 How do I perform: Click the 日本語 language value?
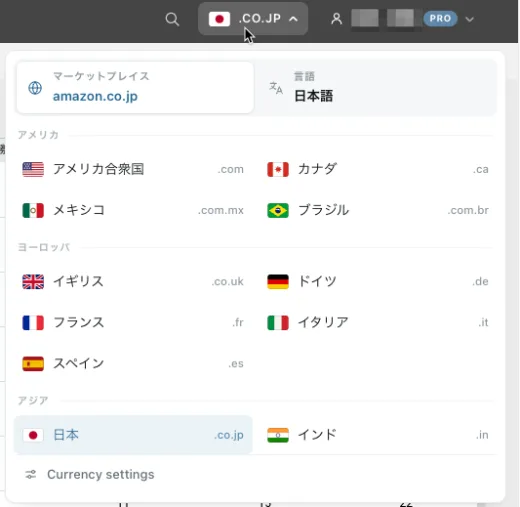click(313, 96)
